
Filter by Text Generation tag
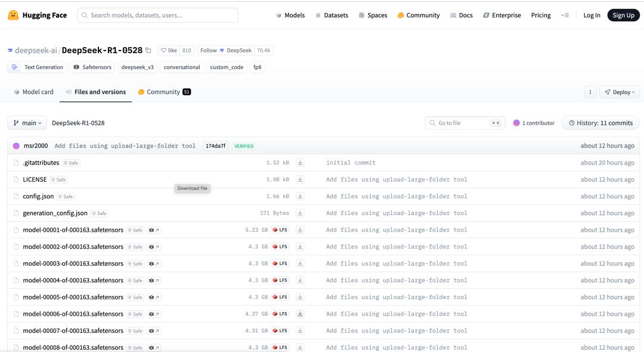37,67
